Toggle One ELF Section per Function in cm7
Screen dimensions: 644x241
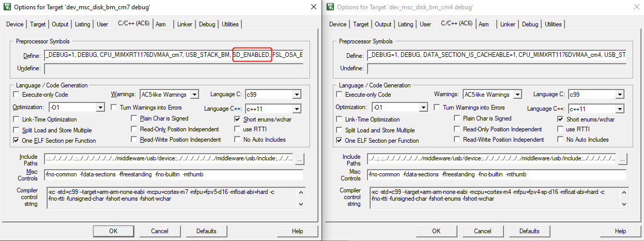point(17,141)
